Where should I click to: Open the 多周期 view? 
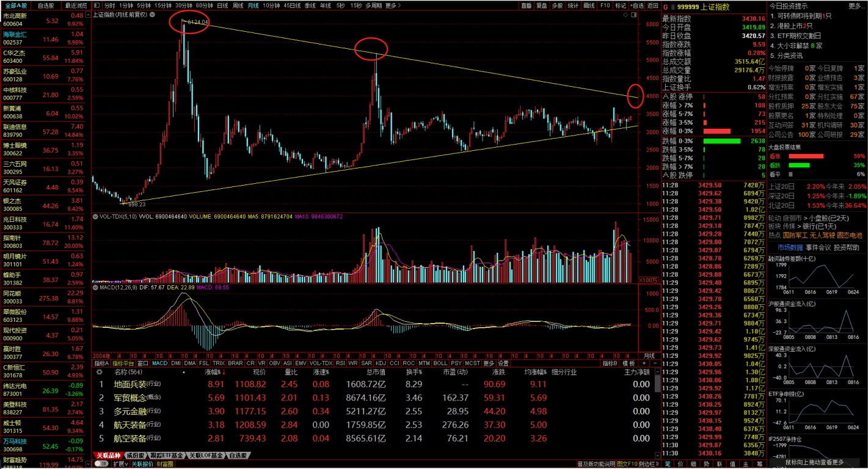(x=373, y=5)
